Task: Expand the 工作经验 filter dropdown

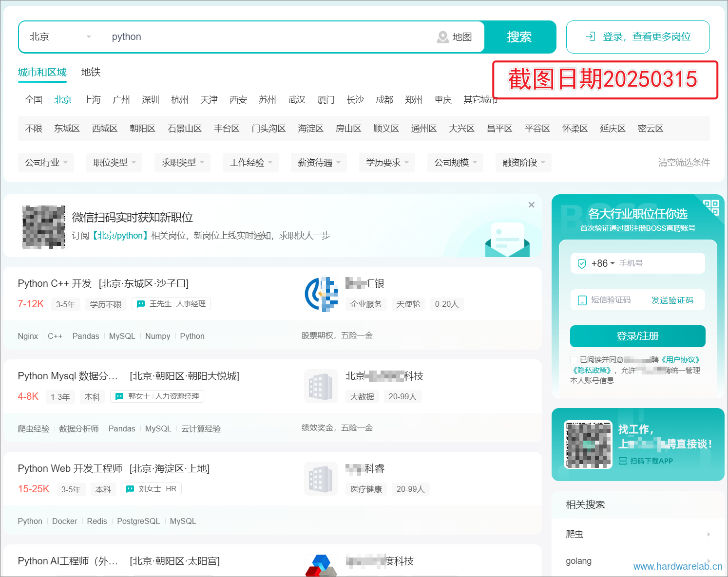Action: [x=251, y=163]
